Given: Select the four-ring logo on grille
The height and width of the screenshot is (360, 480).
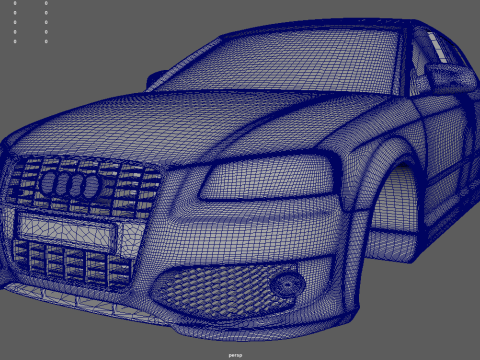Looking at the screenshot, I should (71, 185).
